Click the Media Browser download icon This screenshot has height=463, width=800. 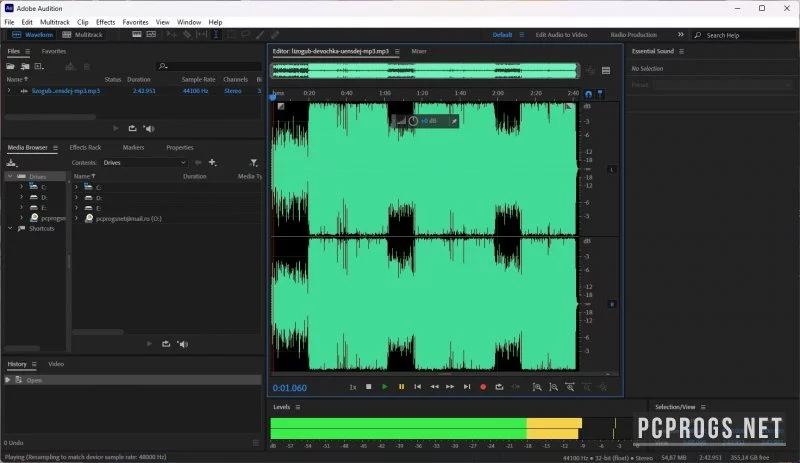click(11, 163)
